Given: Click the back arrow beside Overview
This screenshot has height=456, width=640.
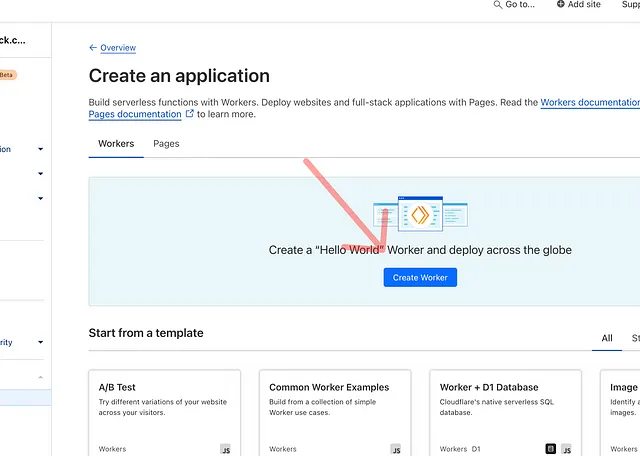Looking at the screenshot, I should [93, 48].
